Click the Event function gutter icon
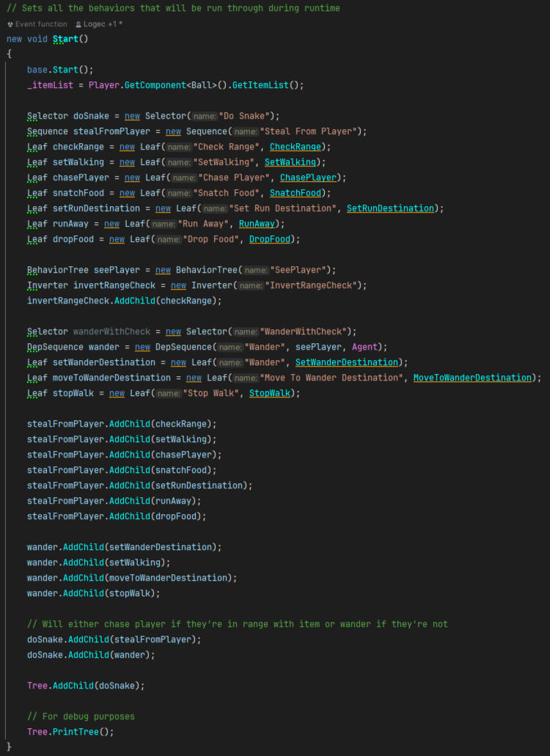 pyautogui.click(x=10, y=24)
